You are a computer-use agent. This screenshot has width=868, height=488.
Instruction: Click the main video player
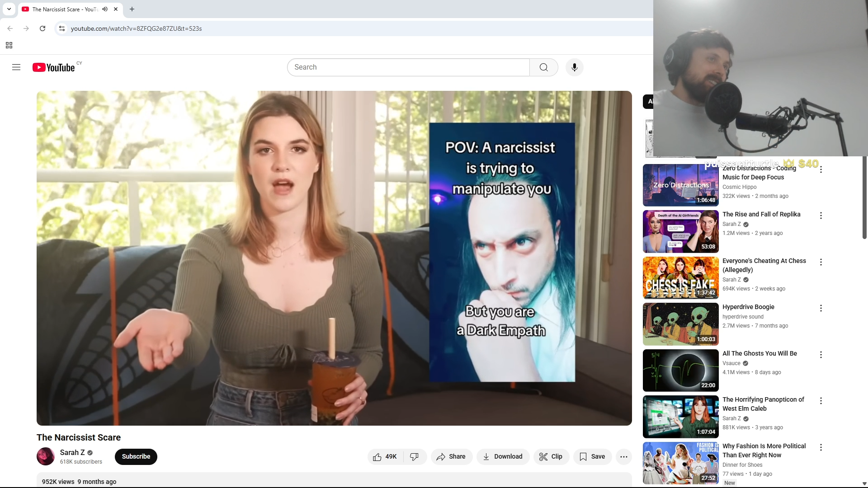[x=334, y=258]
